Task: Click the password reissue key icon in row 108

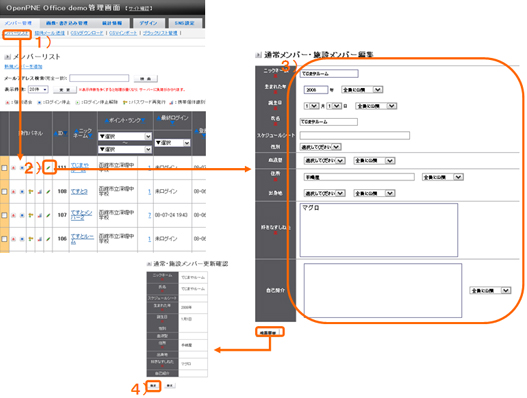Action: point(31,191)
